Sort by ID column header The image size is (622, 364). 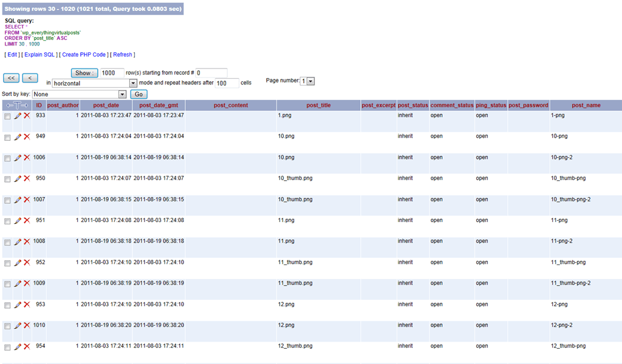point(39,106)
